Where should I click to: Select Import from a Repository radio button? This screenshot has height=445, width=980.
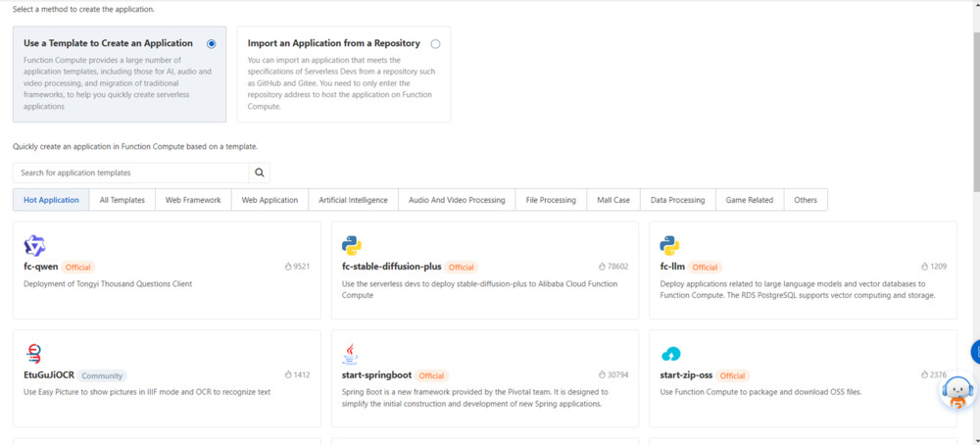[x=435, y=44]
